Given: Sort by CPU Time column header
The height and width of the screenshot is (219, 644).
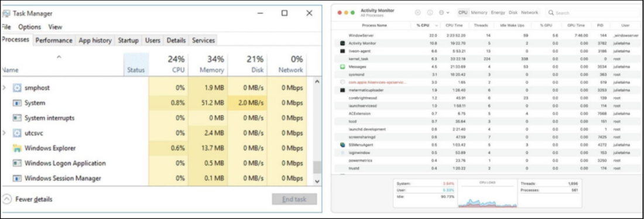Looking at the screenshot, I should click(454, 26).
